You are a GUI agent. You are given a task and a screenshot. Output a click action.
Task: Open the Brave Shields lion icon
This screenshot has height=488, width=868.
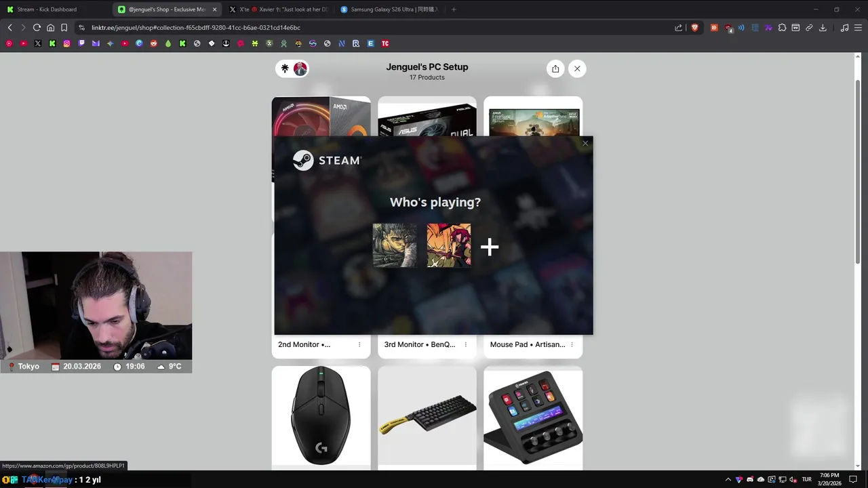(694, 28)
